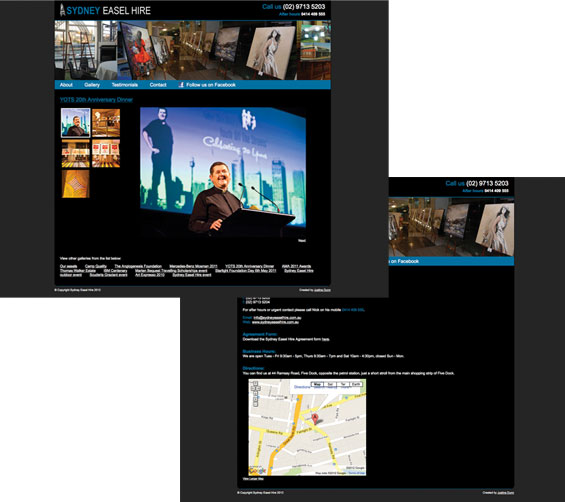565x502 pixels.
Task: Open the Mercedes-Benz Mosman 2011 gallery link
Action: [193, 266]
